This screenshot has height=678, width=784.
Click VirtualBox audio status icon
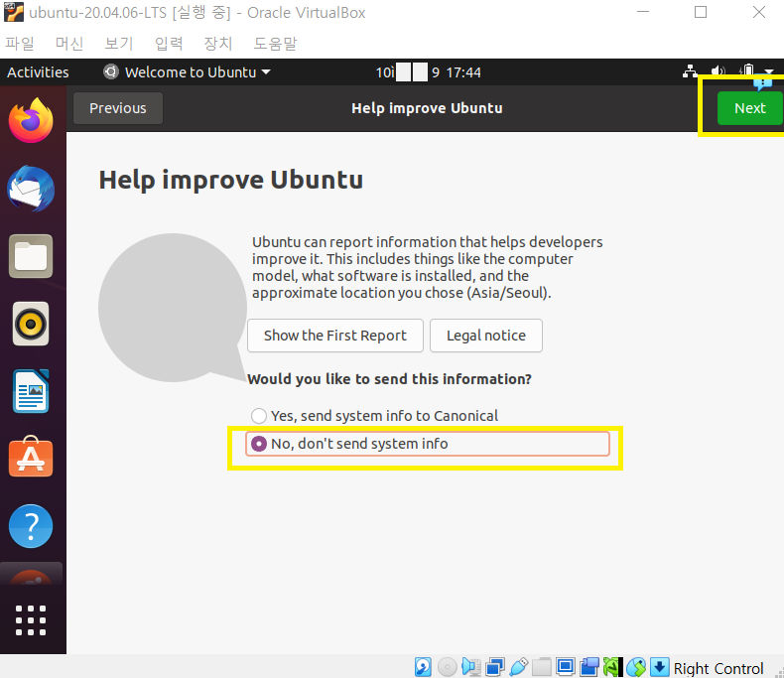pos(471,667)
